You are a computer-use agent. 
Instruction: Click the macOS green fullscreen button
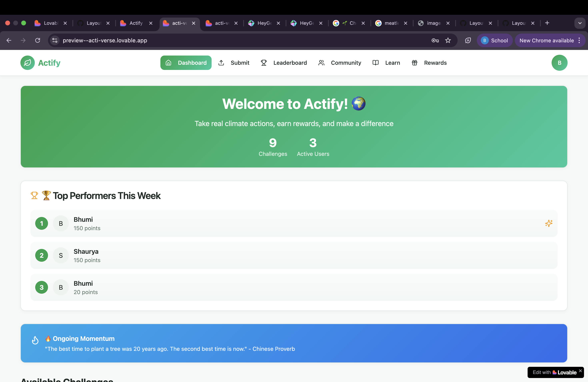click(24, 23)
